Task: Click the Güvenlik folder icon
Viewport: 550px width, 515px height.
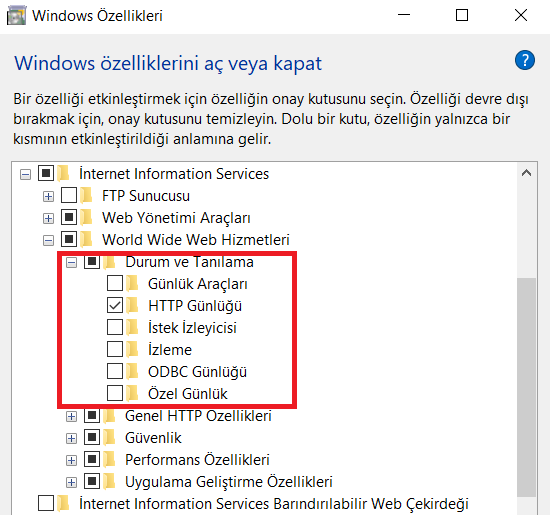Action: pos(109,437)
